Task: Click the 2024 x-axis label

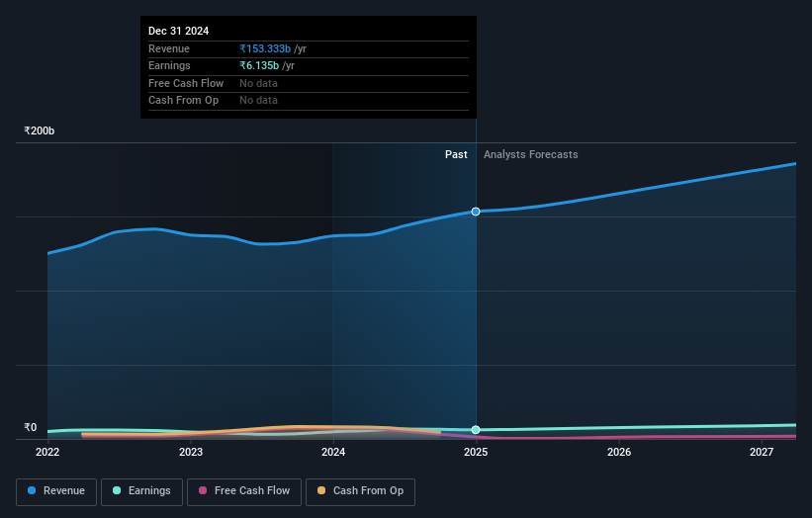Action: [x=333, y=453]
